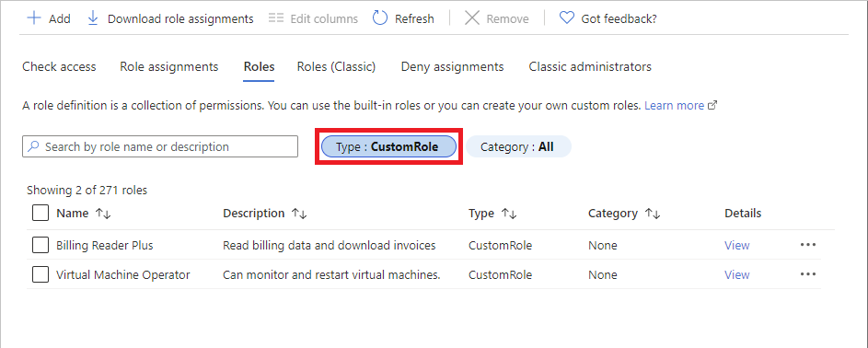Open the Type: CustomRole filter

[x=388, y=147]
